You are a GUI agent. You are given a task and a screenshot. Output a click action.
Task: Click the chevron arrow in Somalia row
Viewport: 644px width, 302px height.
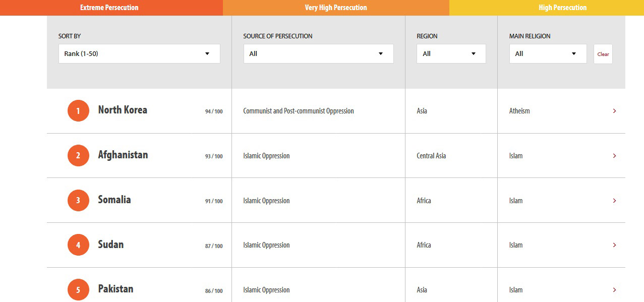[x=614, y=201]
